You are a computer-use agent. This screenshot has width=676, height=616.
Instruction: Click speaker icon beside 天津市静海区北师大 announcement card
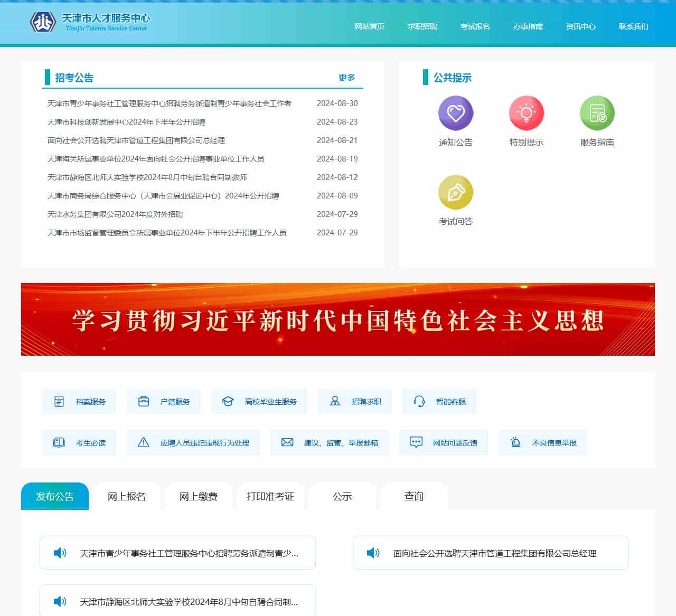click(60, 601)
